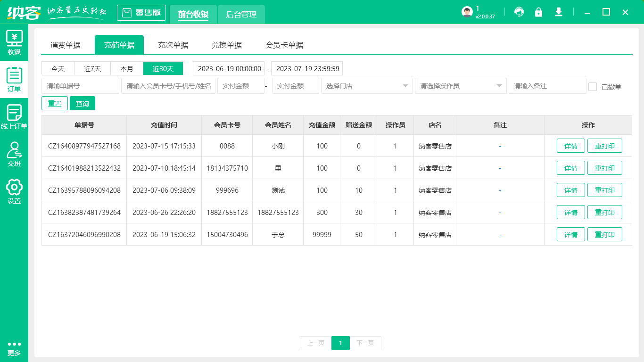Click 重打印 for member 于总
Viewport: 644px width, 362px height.
coord(605,235)
